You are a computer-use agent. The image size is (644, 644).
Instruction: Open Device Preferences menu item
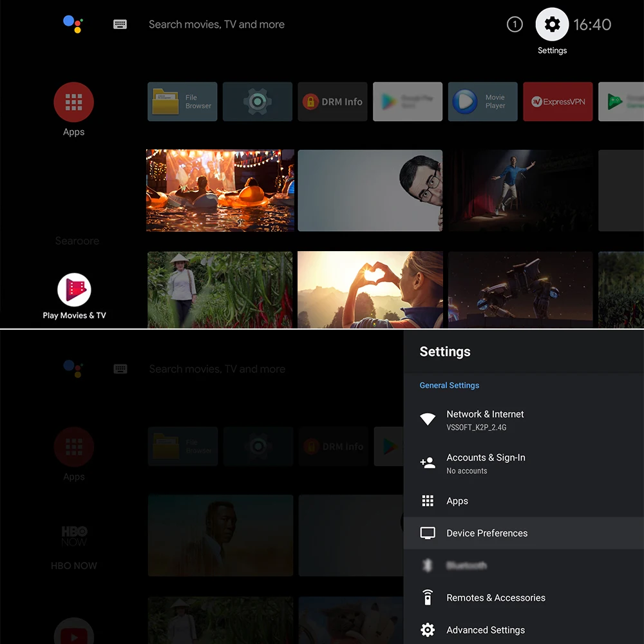(524, 533)
